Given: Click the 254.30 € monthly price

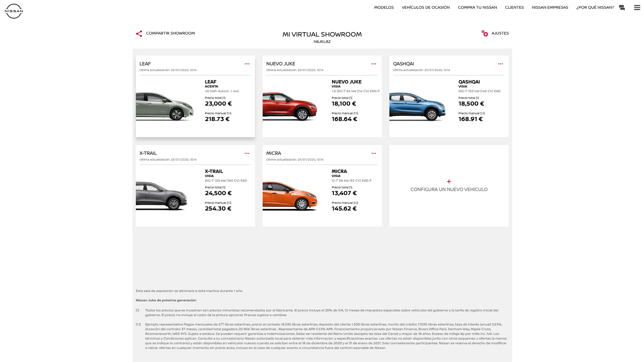Looking at the screenshot, I should 218,209.
